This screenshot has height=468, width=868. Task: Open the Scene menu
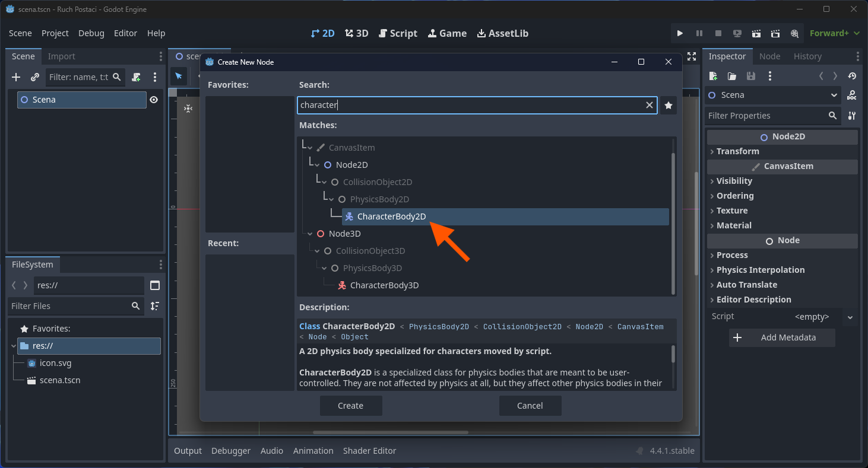(21, 33)
